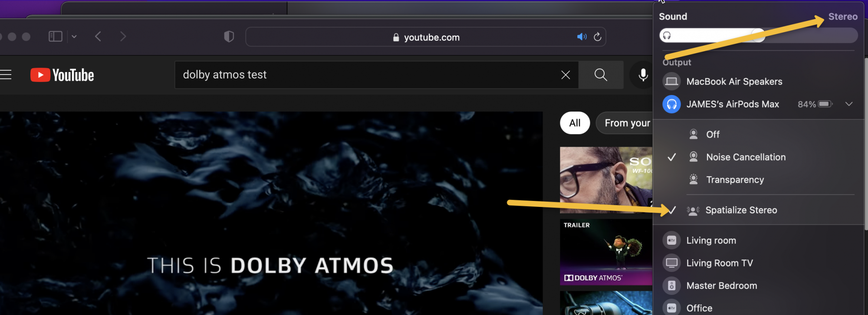Start voice search with microphone
Viewport: 868px width, 315px height.
pyautogui.click(x=643, y=75)
